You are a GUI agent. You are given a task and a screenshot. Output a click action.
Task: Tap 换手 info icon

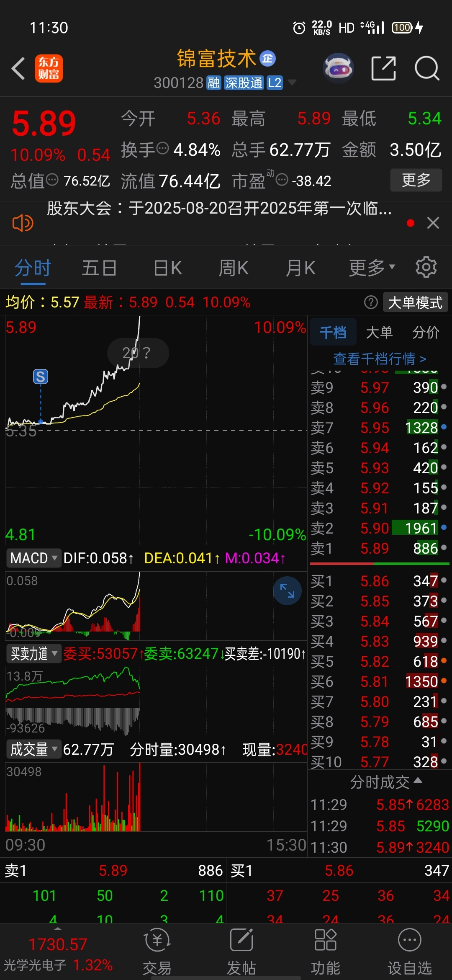tap(162, 148)
